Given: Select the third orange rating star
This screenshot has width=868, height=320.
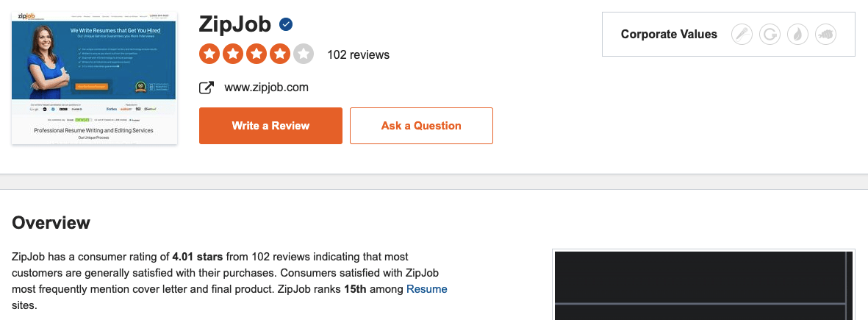Looking at the screenshot, I should pyautogui.click(x=257, y=54).
